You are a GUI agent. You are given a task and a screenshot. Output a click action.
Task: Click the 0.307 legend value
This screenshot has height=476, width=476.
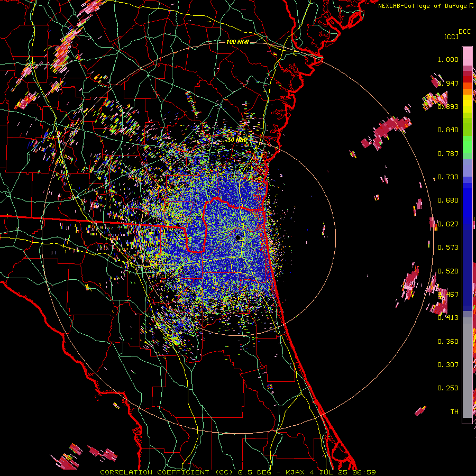(x=448, y=365)
